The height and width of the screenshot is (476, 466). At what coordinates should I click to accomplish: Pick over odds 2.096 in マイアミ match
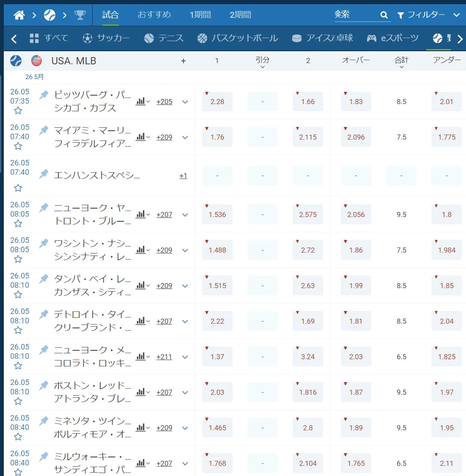(356, 137)
